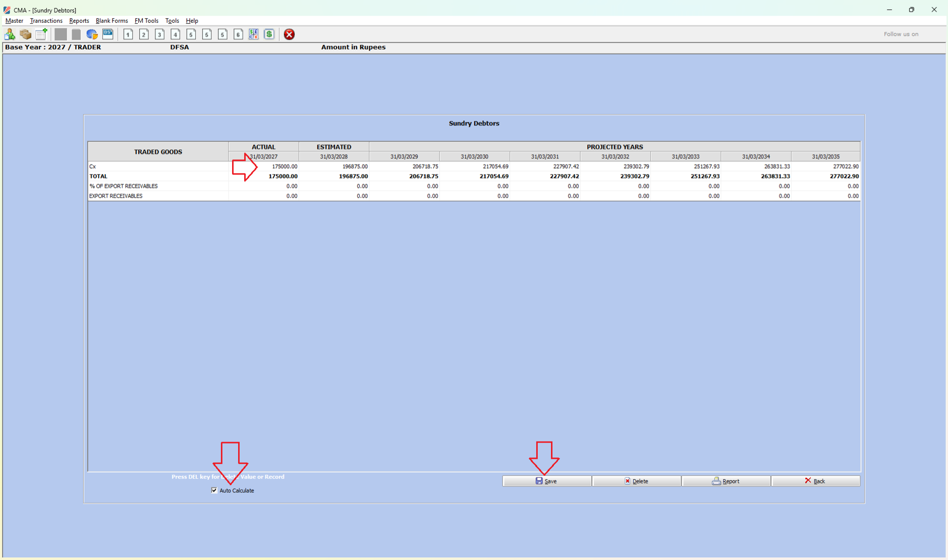Open the Transactions menu
This screenshot has width=948, height=560.
[46, 21]
